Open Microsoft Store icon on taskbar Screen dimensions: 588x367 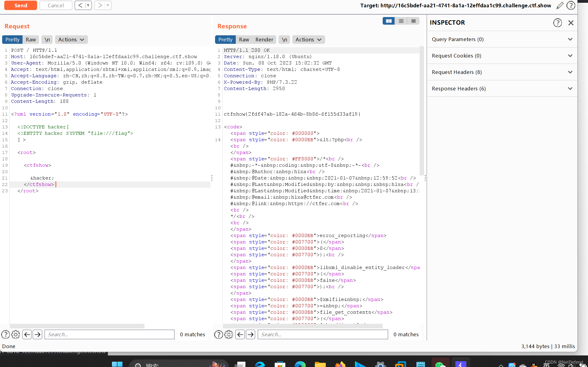[280, 364]
